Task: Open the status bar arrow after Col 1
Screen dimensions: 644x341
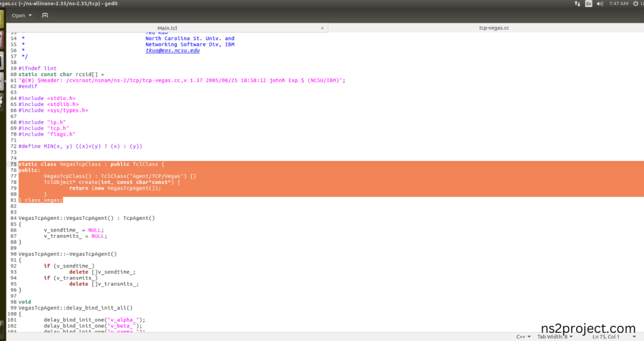Action: click(x=634, y=337)
